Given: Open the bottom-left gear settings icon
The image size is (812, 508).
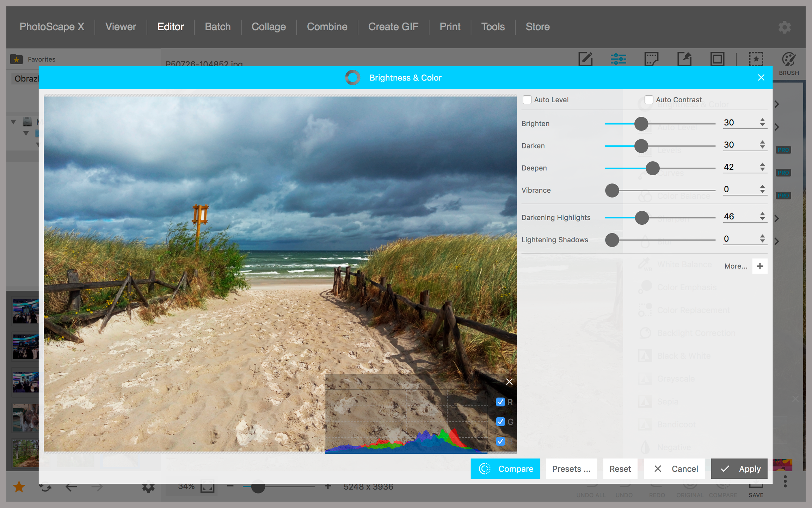Looking at the screenshot, I should (x=148, y=487).
